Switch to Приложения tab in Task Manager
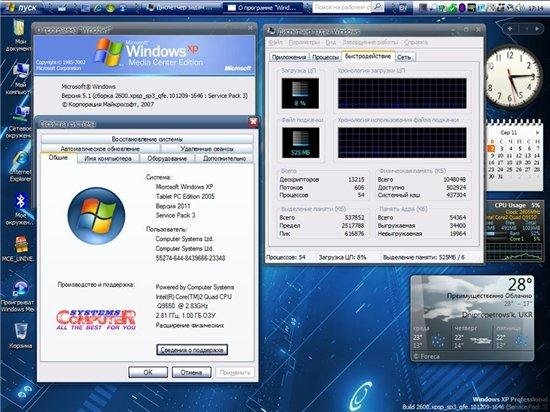 click(289, 57)
